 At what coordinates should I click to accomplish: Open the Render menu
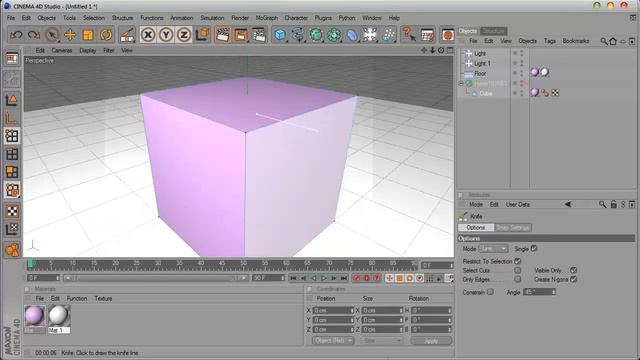pyautogui.click(x=240, y=18)
